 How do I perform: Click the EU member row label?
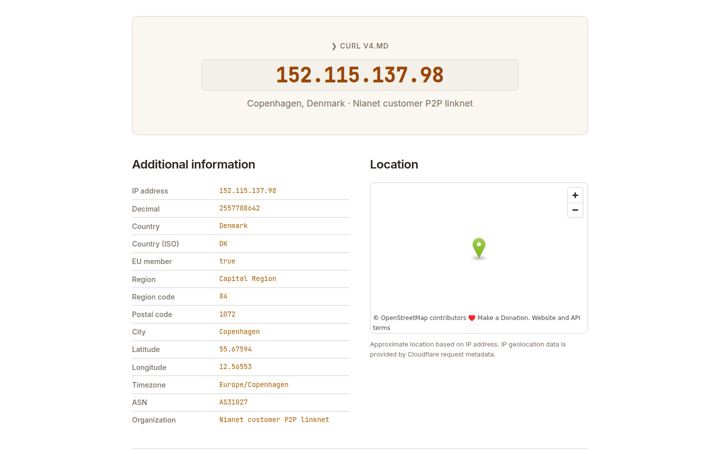click(152, 261)
